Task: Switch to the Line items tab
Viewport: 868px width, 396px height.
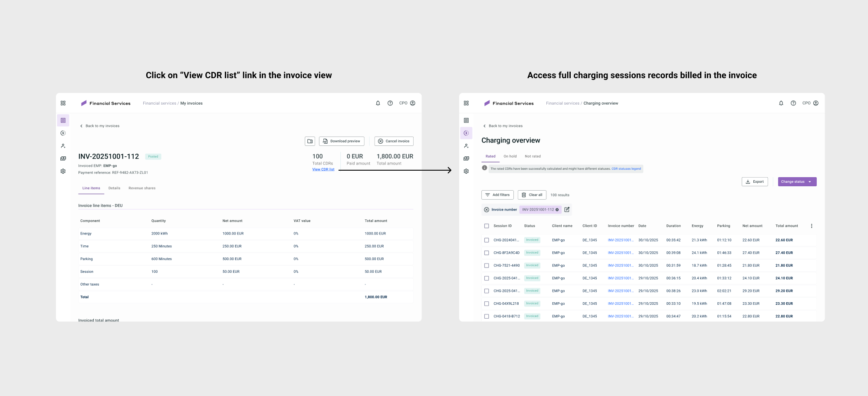Action: click(91, 188)
